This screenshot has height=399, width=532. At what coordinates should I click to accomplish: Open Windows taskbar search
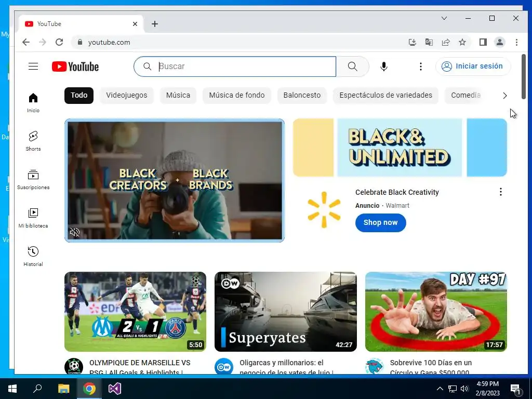37,389
